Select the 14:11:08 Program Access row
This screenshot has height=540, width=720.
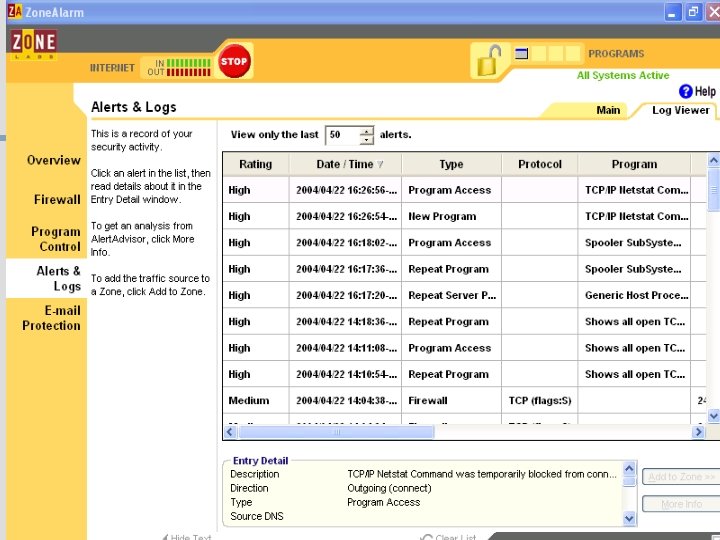tap(465, 348)
